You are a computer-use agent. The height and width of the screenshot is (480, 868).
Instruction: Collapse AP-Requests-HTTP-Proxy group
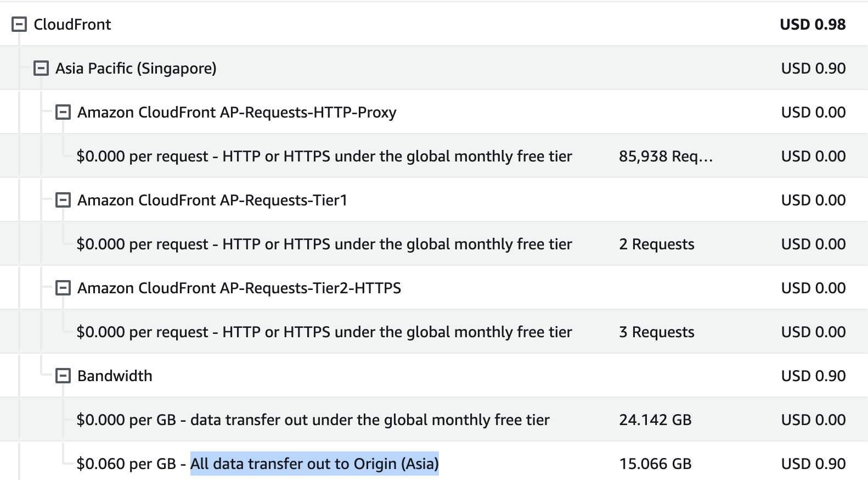click(x=63, y=112)
